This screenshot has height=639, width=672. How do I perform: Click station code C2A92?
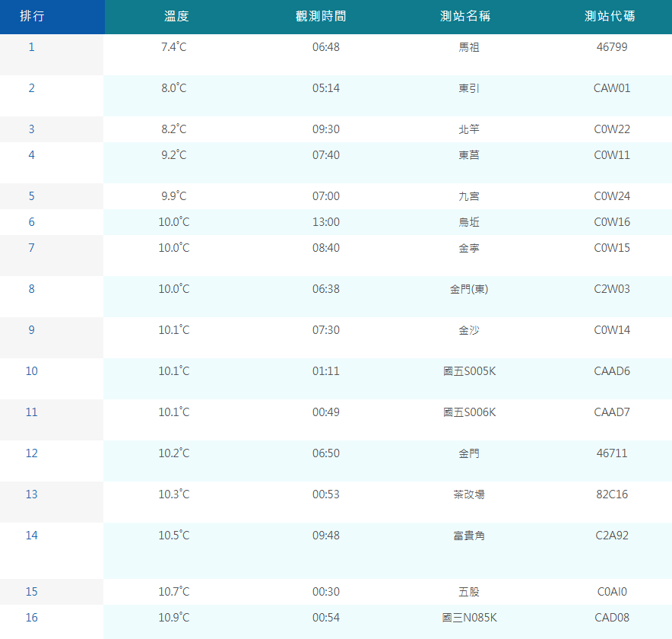pyautogui.click(x=612, y=536)
